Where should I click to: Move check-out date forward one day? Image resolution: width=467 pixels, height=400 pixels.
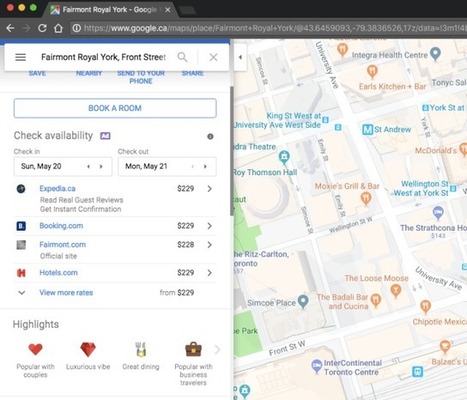click(205, 166)
